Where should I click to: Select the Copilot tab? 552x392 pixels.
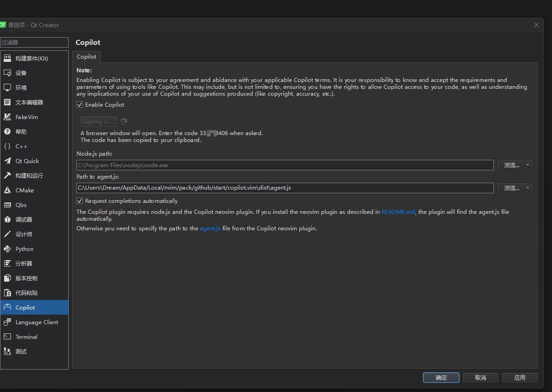coord(87,57)
